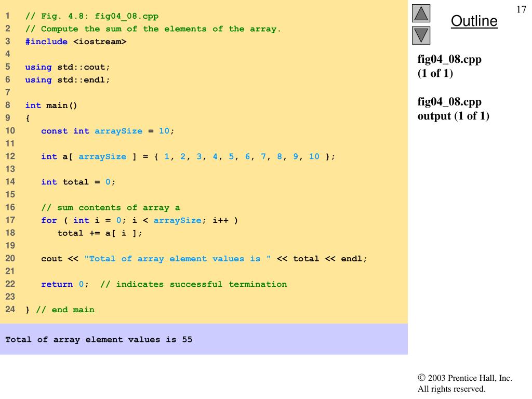The width and height of the screenshot is (532, 399).
Task: Click the 'int total = 0;' line
Action: coord(78,182)
